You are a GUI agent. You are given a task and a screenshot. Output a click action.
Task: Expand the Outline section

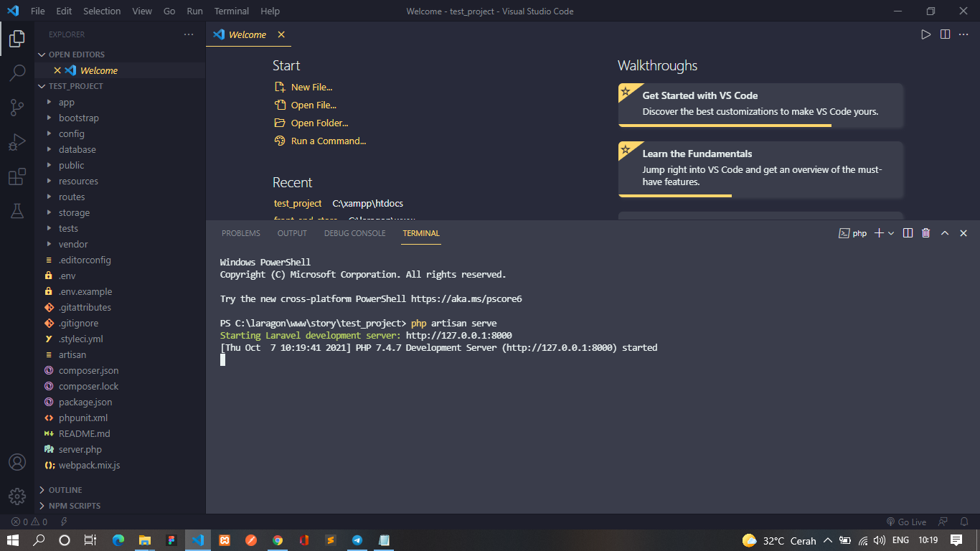pyautogui.click(x=120, y=489)
